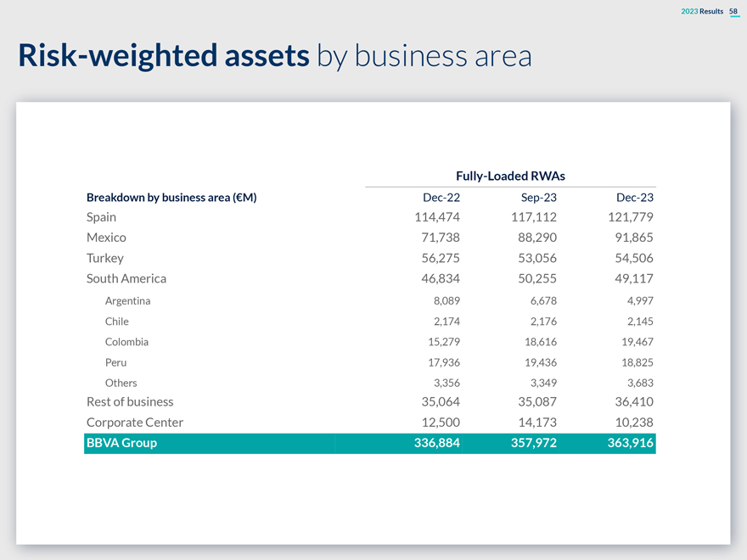Click Spain Dec-22 value 114,474
Image resolution: width=747 pixels, height=560 pixels.
coord(437,217)
